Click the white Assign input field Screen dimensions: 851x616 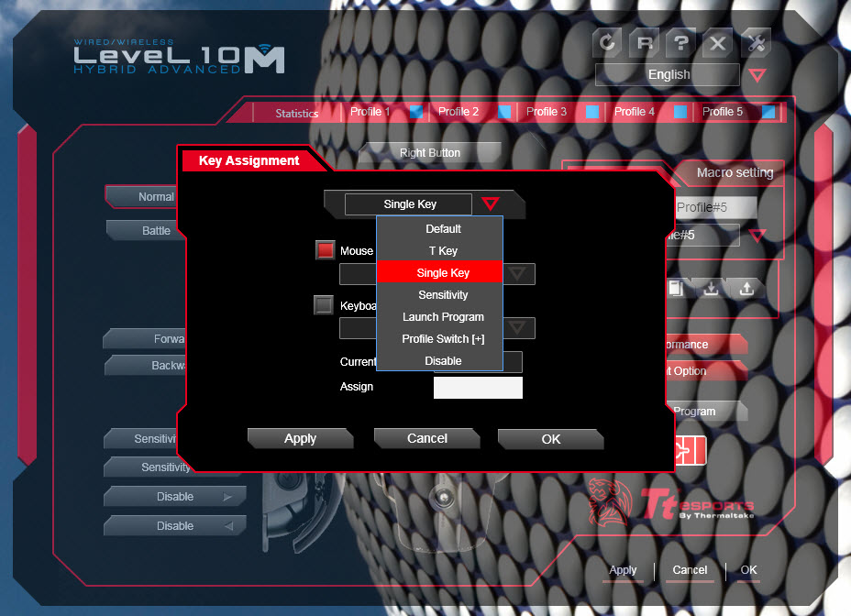coord(478,388)
